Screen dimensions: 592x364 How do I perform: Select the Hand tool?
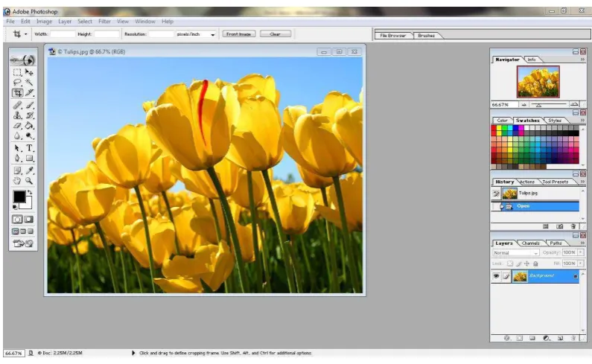coord(17,181)
